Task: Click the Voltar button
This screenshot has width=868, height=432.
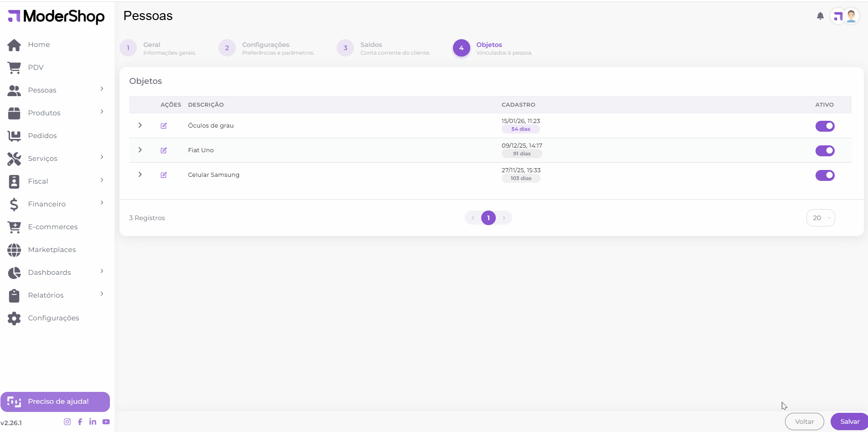Action: pyautogui.click(x=804, y=422)
